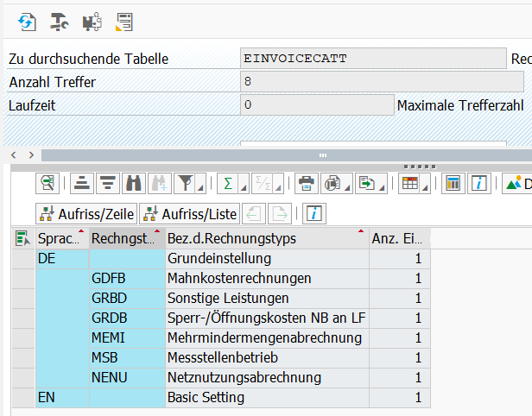Image resolution: width=532 pixels, height=416 pixels.
Task: Sort the list descending
Action: click(107, 183)
